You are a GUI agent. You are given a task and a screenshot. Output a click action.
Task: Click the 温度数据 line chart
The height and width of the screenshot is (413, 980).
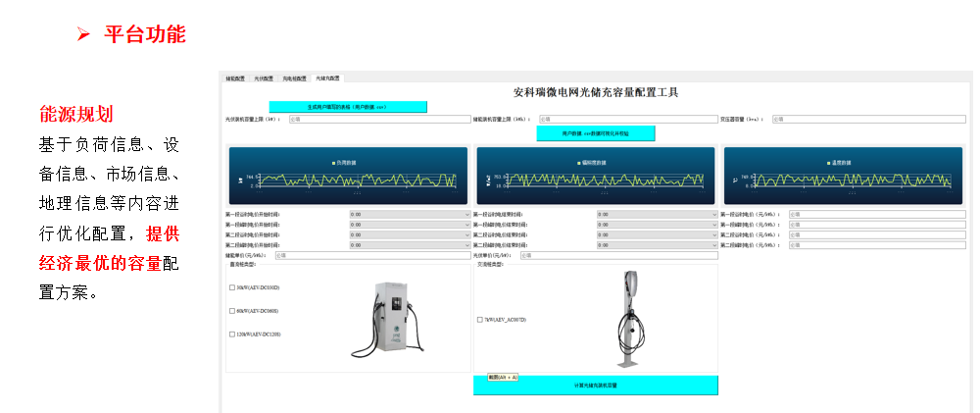point(843,176)
